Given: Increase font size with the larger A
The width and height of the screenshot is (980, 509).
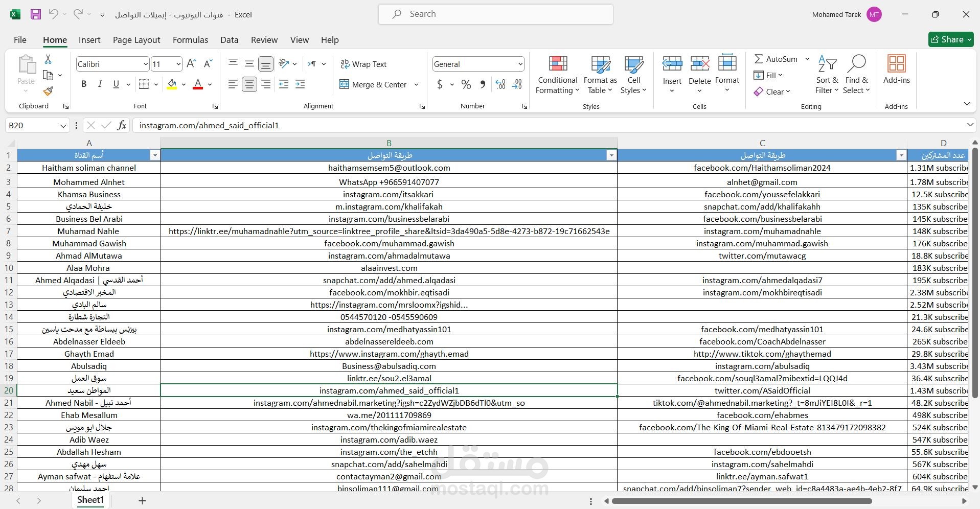Looking at the screenshot, I should (191, 64).
